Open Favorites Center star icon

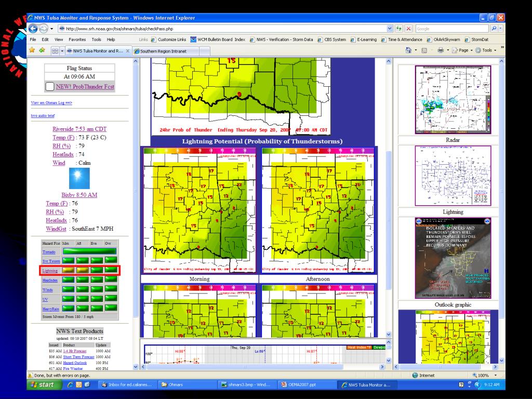(32, 50)
